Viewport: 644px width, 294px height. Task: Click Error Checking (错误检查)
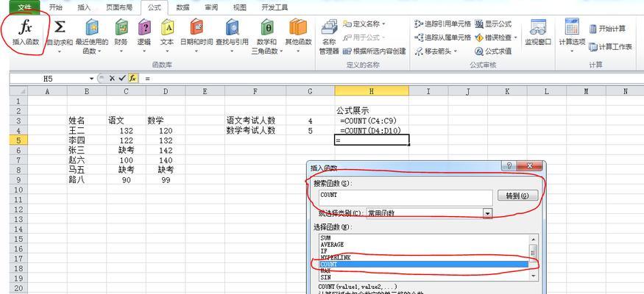click(493, 37)
